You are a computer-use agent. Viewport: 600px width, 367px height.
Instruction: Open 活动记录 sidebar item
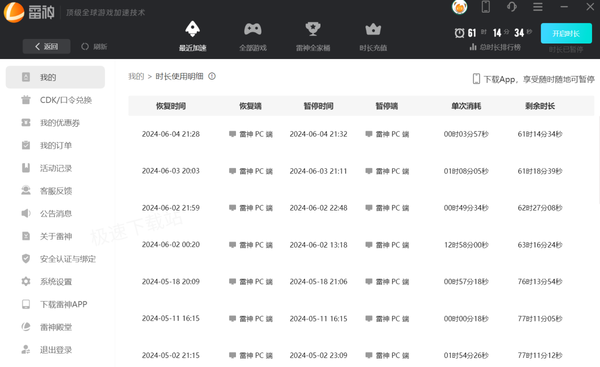tap(55, 168)
